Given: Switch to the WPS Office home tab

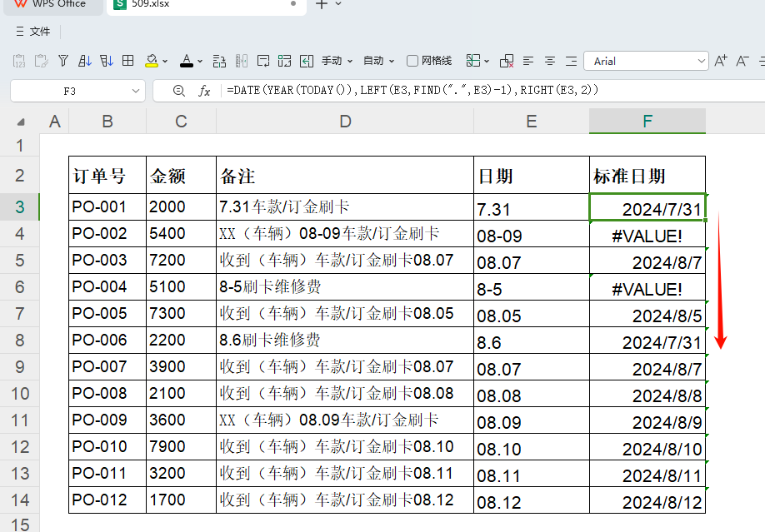Looking at the screenshot, I should 53,4.
